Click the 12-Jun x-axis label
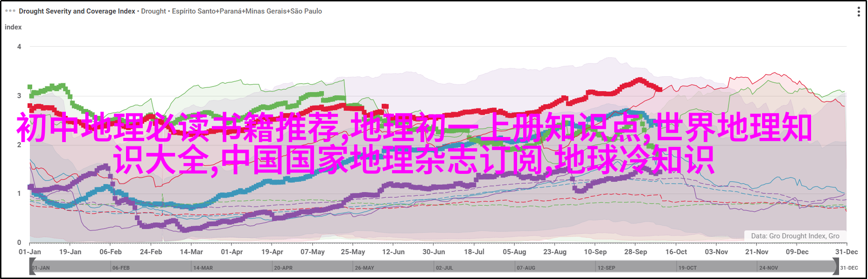 click(393, 252)
